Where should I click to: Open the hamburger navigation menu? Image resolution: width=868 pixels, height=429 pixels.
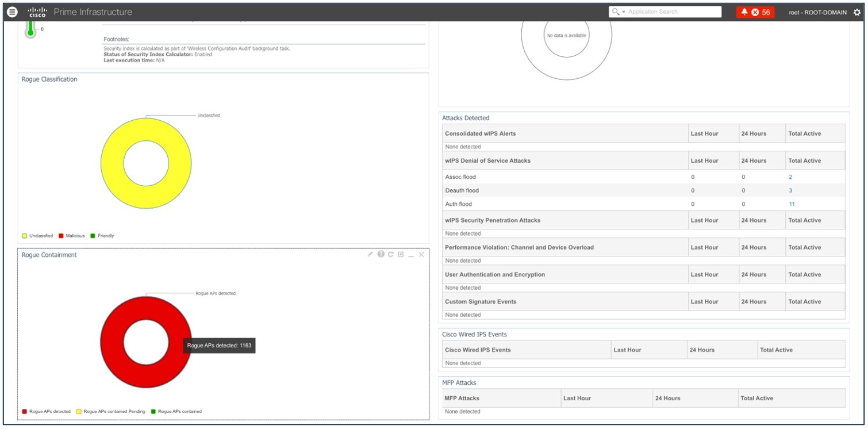point(11,12)
